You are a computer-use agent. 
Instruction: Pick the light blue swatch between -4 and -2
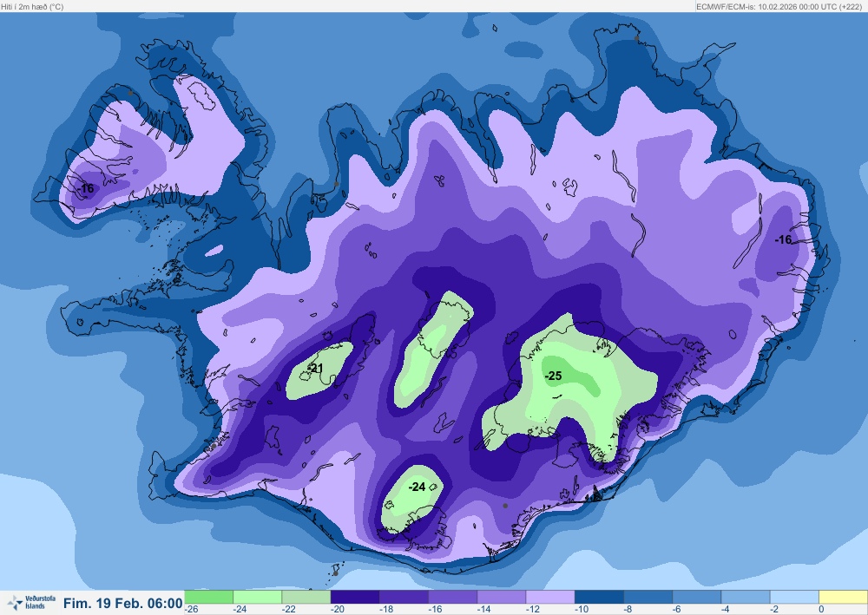(x=745, y=597)
